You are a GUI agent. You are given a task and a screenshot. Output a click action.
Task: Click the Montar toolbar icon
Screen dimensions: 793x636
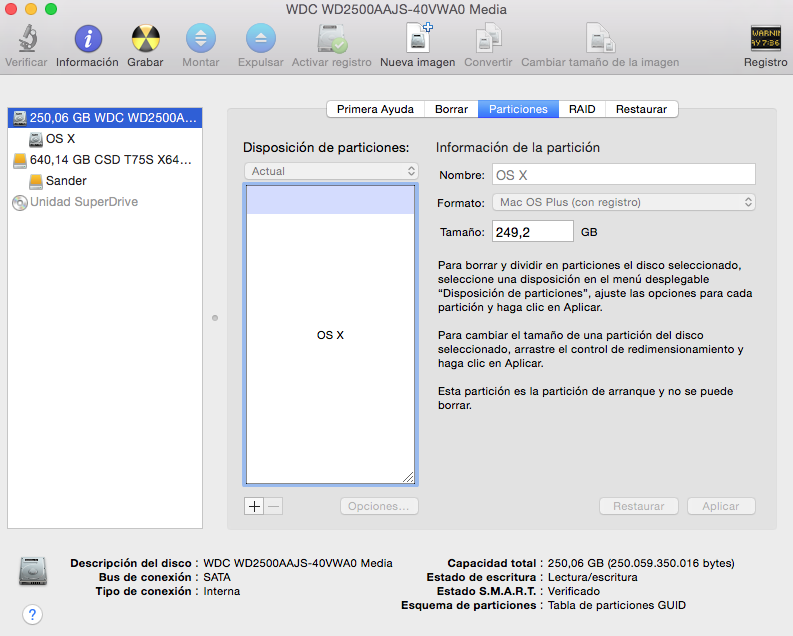[201, 38]
